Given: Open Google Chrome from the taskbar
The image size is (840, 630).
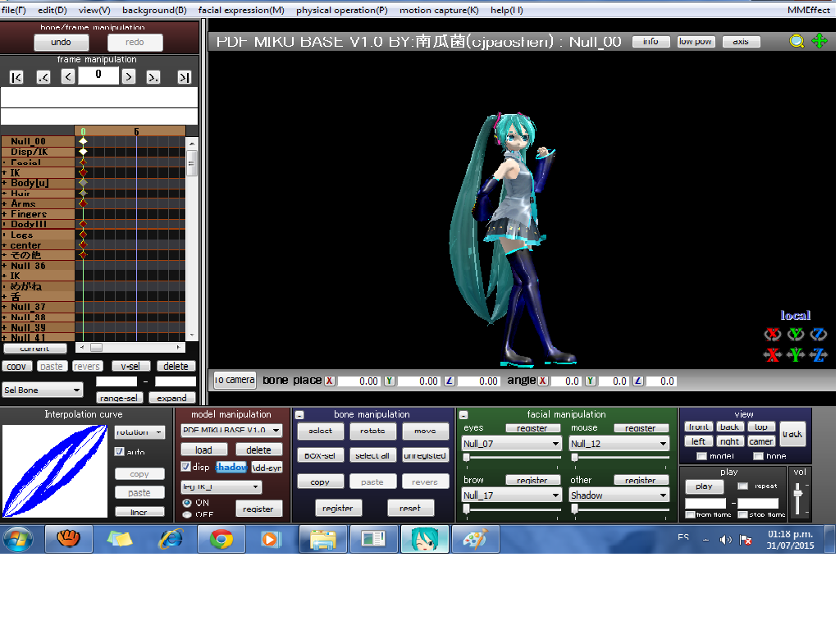Looking at the screenshot, I should (221, 539).
